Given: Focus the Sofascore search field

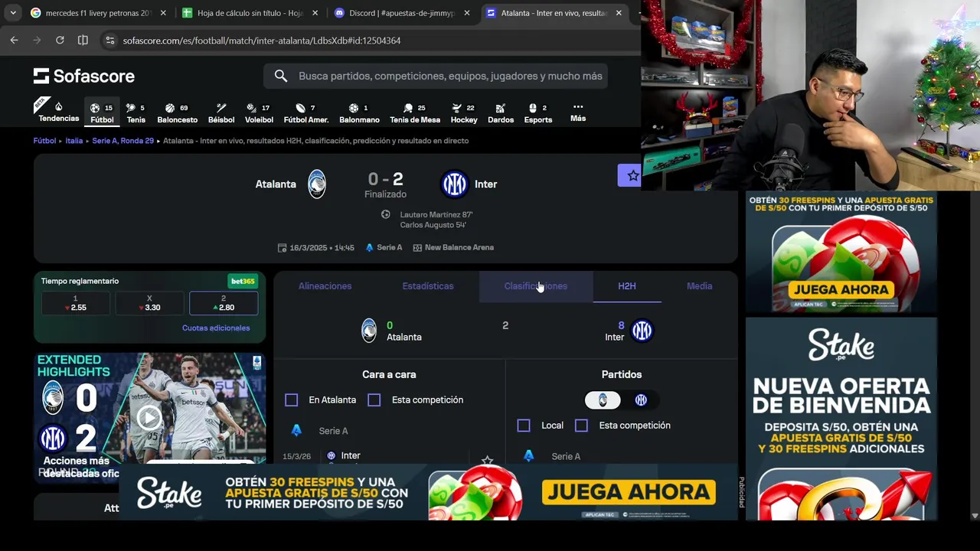Looking at the screenshot, I should pyautogui.click(x=436, y=76).
